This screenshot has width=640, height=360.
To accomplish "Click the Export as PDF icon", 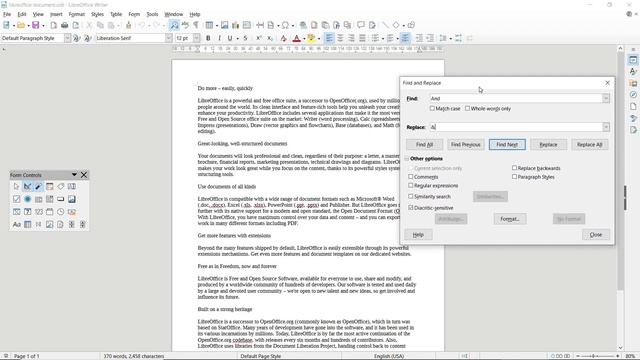I will pos(53,25).
